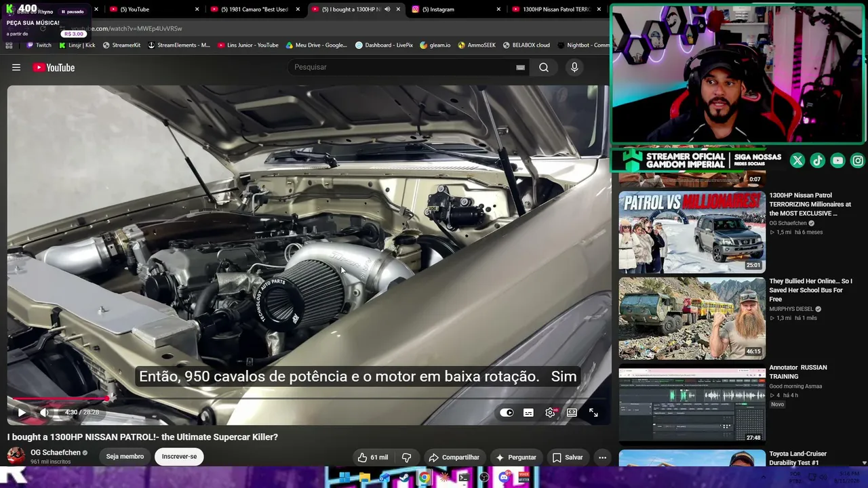Click the X social icon in overlay

tap(797, 161)
